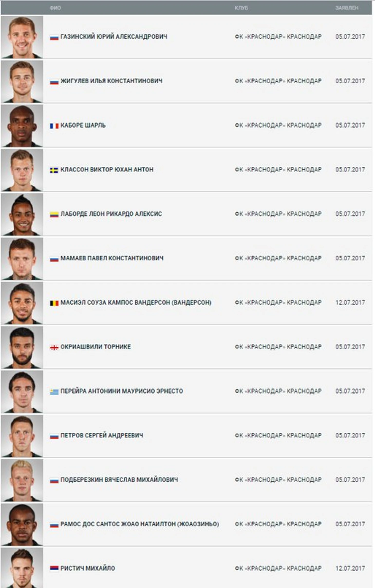
Task: Sort by the КЛУБ column header
Action: 241,8
